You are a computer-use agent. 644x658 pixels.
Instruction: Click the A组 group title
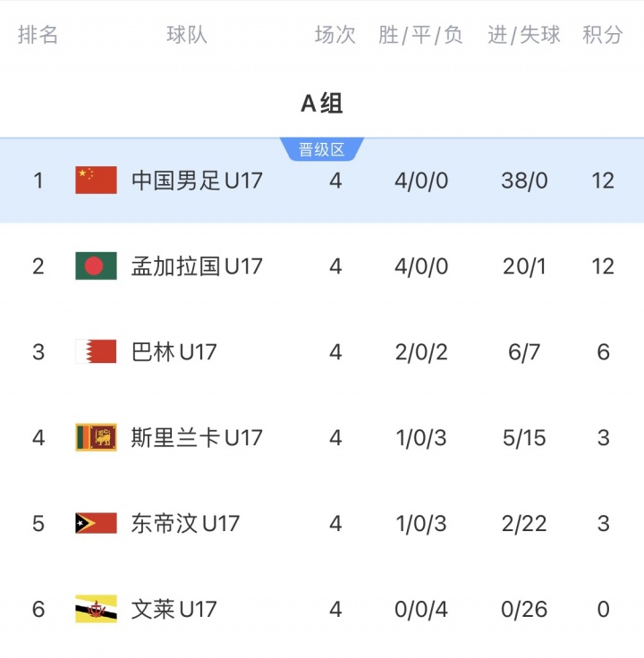(322, 104)
